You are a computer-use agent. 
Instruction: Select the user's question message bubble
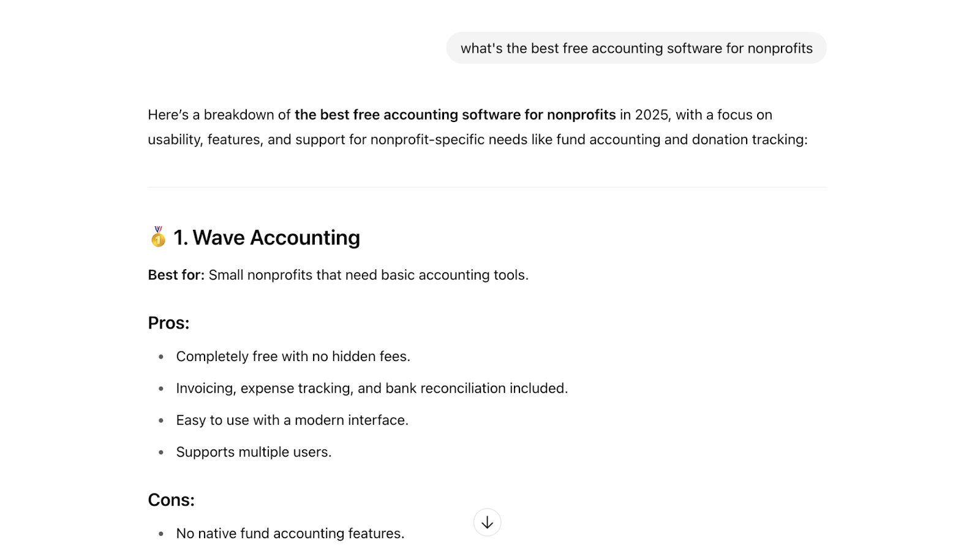pos(636,48)
